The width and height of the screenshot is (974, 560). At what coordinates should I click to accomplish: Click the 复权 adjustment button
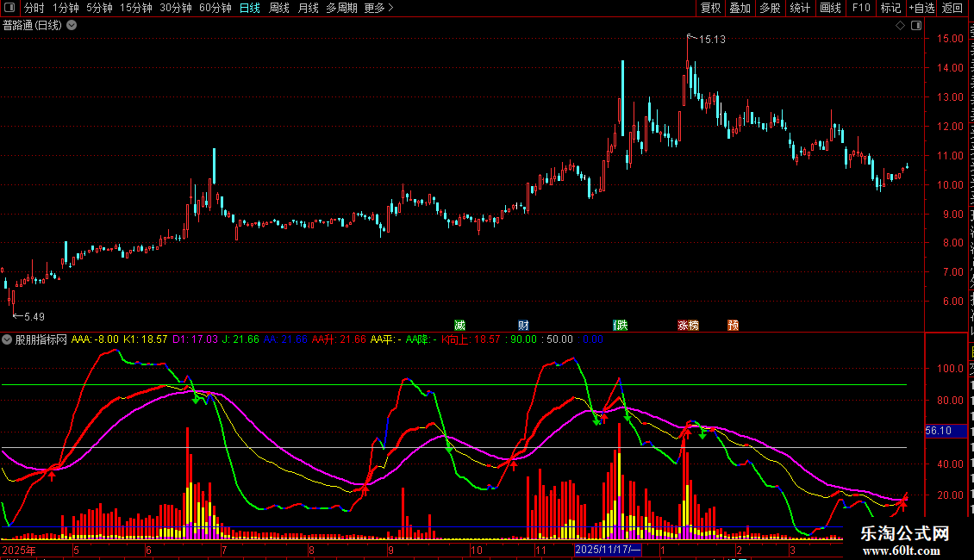710,8
